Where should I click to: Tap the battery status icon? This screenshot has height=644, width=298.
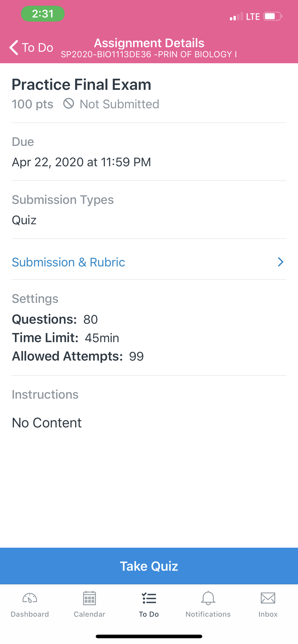pos(273,16)
